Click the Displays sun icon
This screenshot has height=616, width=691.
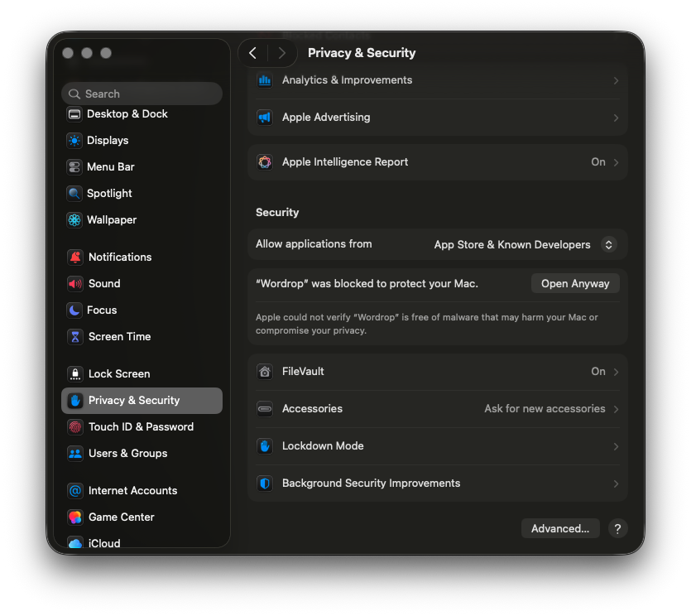[74, 141]
